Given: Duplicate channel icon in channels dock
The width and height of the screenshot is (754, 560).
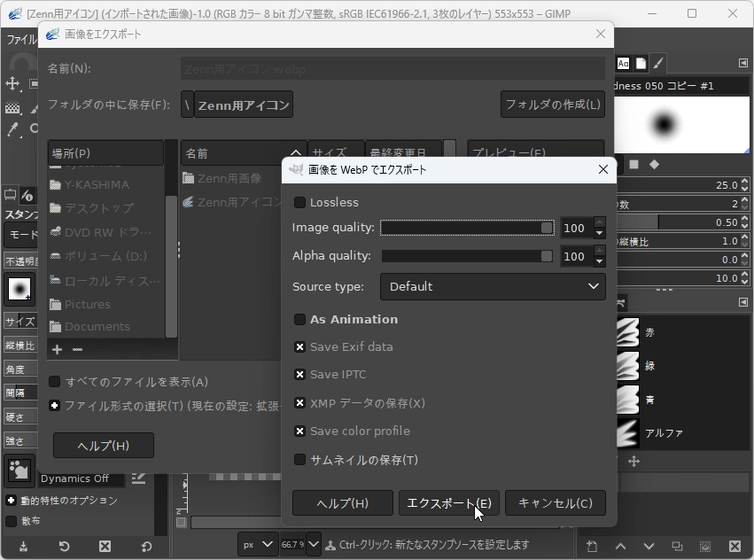Looking at the screenshot, I should (x=677, y=546).
